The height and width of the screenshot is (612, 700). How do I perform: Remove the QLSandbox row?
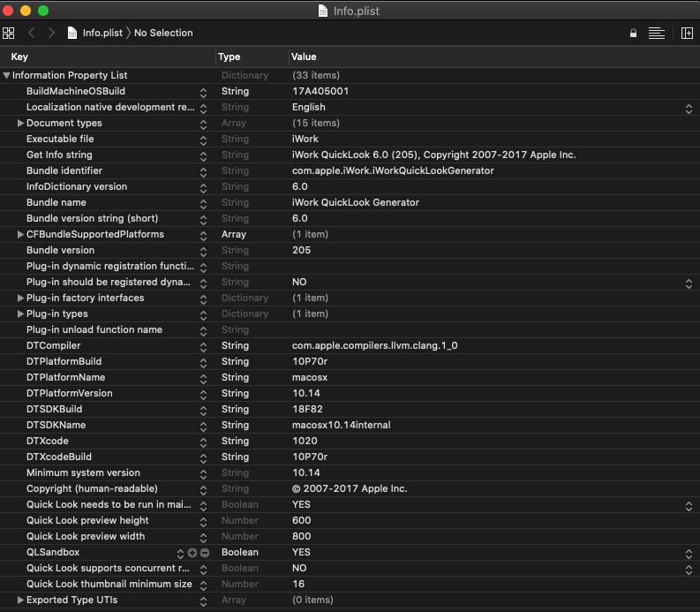click(x=205, y=553)
